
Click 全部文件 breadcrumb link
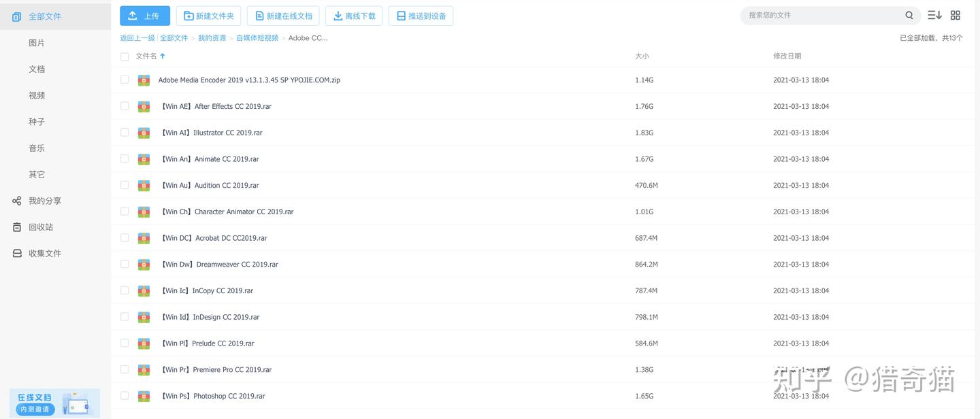(174, 38)
